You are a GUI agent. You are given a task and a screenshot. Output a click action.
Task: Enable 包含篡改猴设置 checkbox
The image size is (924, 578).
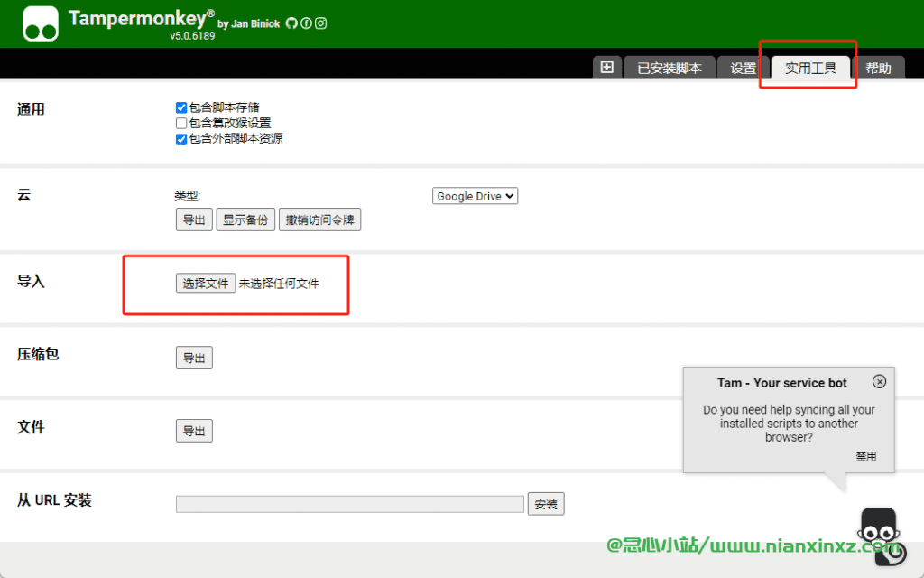[181, 123]
